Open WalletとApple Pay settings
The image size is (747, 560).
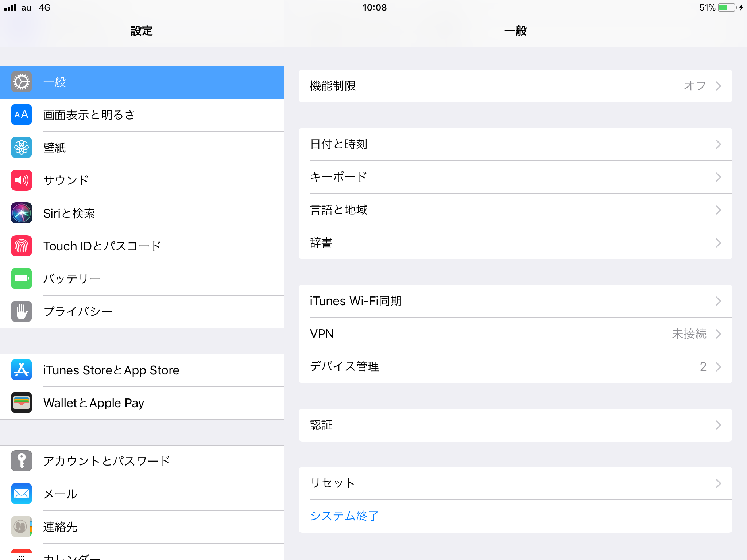click(x=142, y=403)
